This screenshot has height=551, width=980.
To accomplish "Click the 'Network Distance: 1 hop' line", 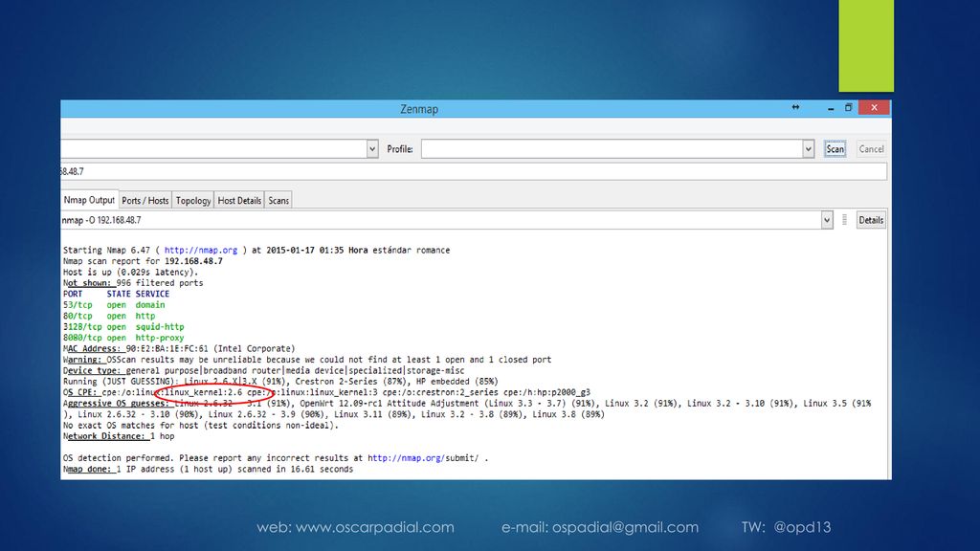I will (x=118, y=436).
